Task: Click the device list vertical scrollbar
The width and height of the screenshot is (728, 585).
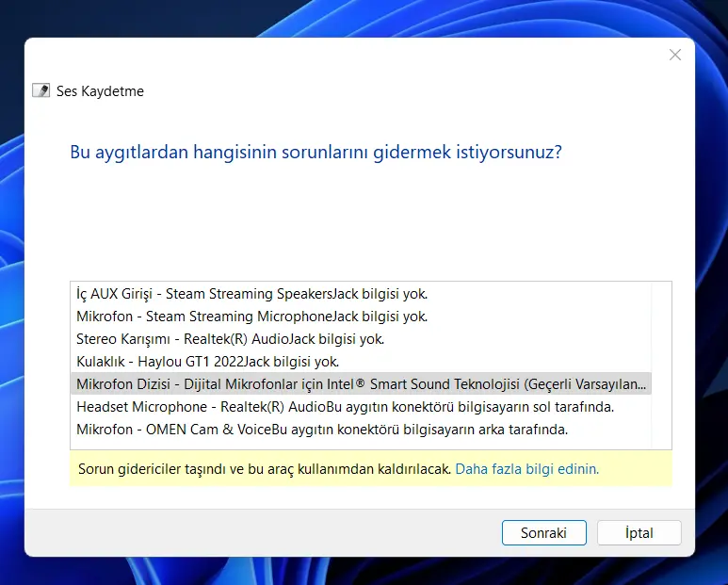Action: 662,366
